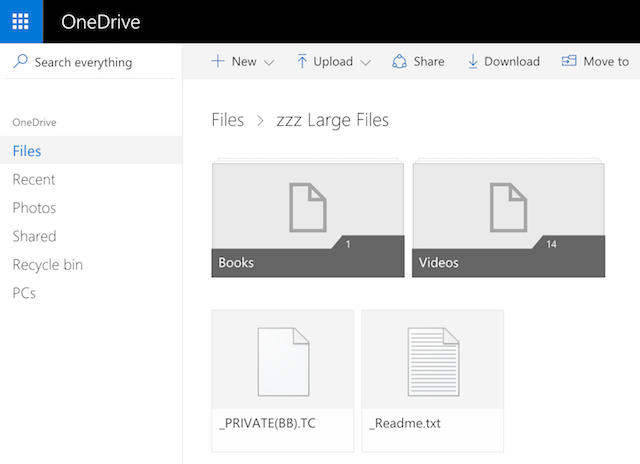This screenshot has width=640, height=464.
Task: Click the Upload arrow icon
Action: tap(302, 61)
